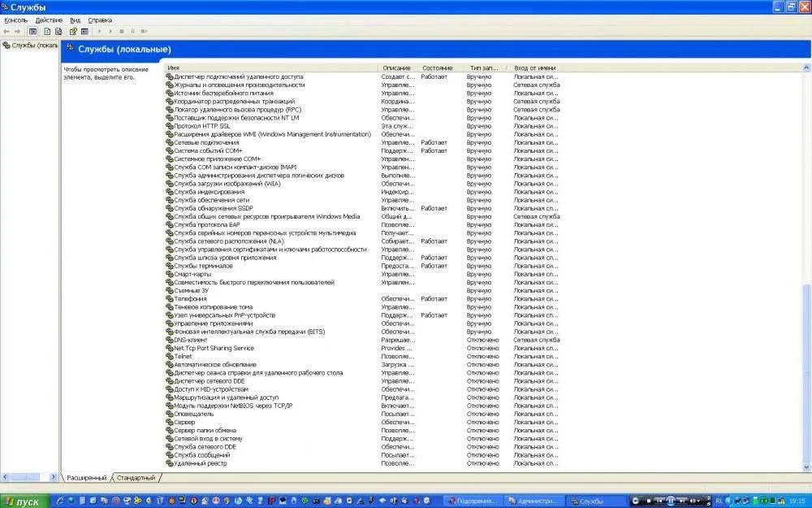Screen dimensions: 812x508
Task: Select Фоновая интеллектуальная служба передачи (BITS)
Action: point(249,332)
